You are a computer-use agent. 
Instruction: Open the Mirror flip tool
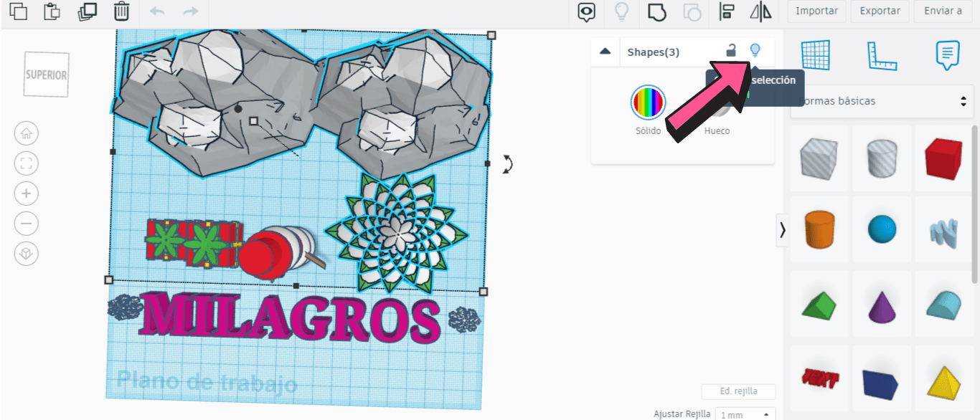[x=760, y=11]
